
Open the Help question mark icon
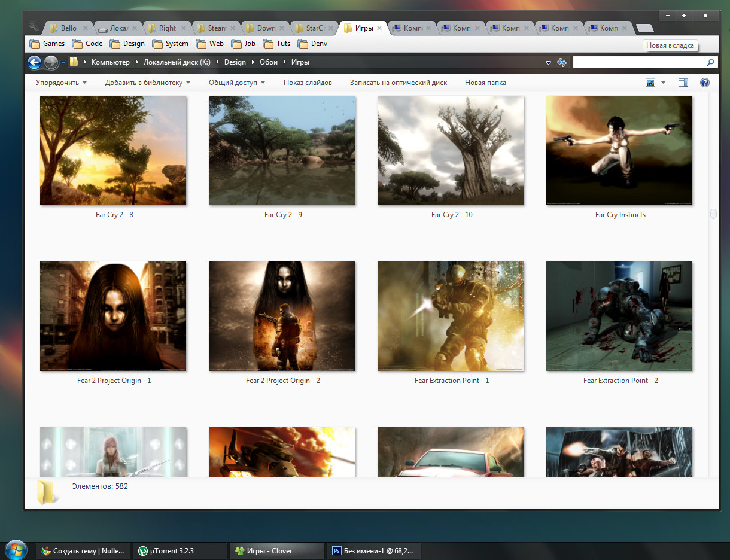704,83
